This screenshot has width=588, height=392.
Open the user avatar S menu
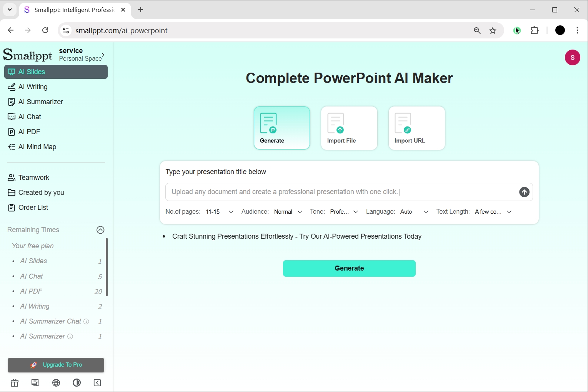pos(572,58)
